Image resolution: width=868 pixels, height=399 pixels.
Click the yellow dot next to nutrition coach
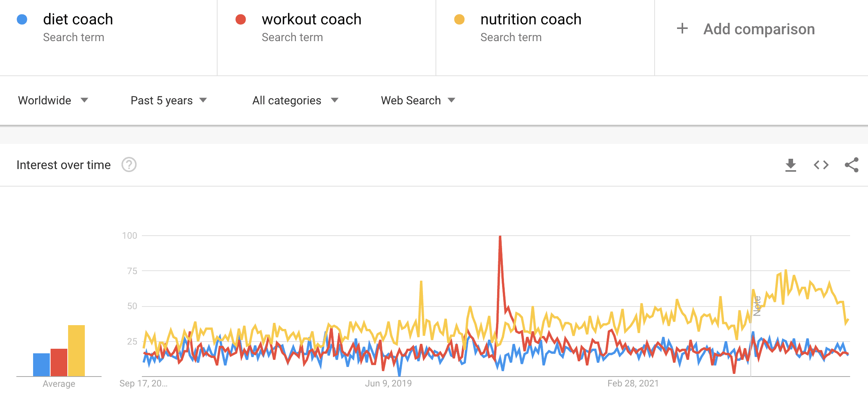459,19
